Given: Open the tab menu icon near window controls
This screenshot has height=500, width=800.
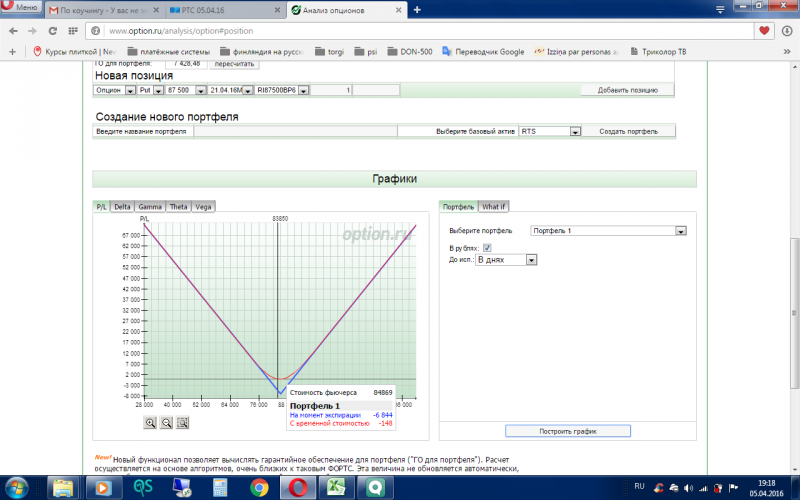Looking at the screenshot, I should (720, 10).
